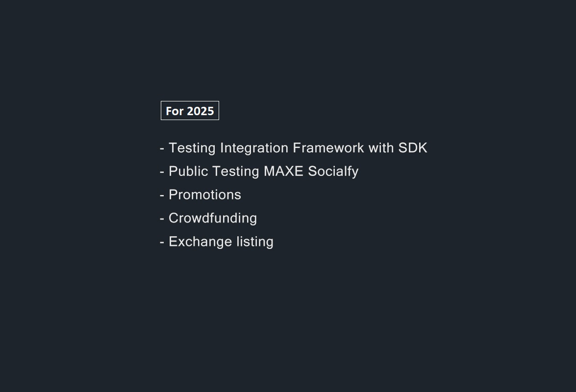The height and width of the screenshot is (392, 576).
Task: Select the "SDK" text
Action: (x=413, y=148)
